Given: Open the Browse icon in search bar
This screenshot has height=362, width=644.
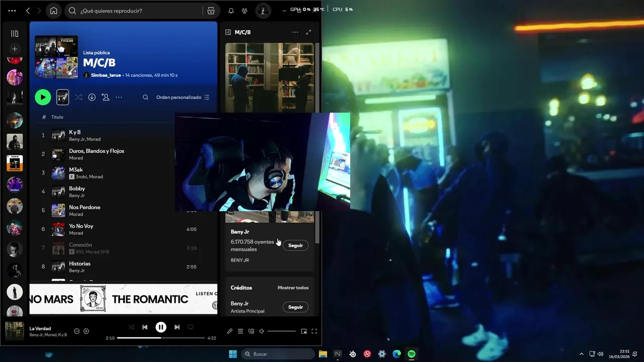Looking at the screenshot, I should [x=211, y=11].
